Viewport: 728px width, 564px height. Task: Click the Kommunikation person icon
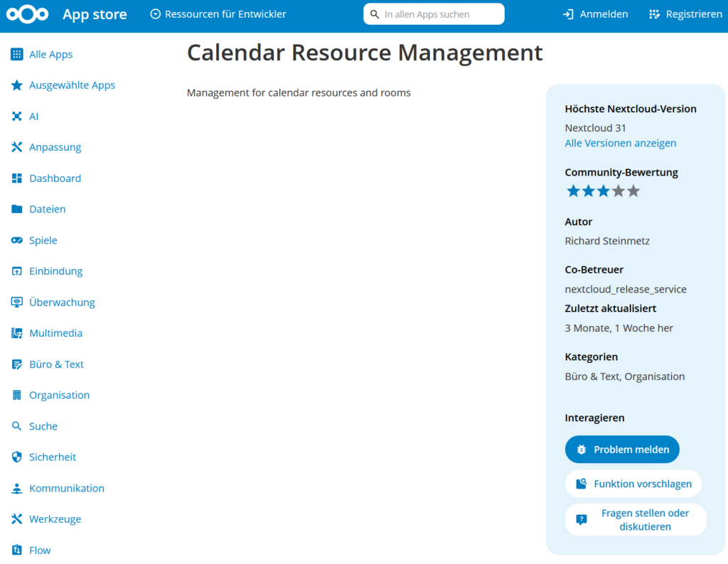[x=17, y=489]
